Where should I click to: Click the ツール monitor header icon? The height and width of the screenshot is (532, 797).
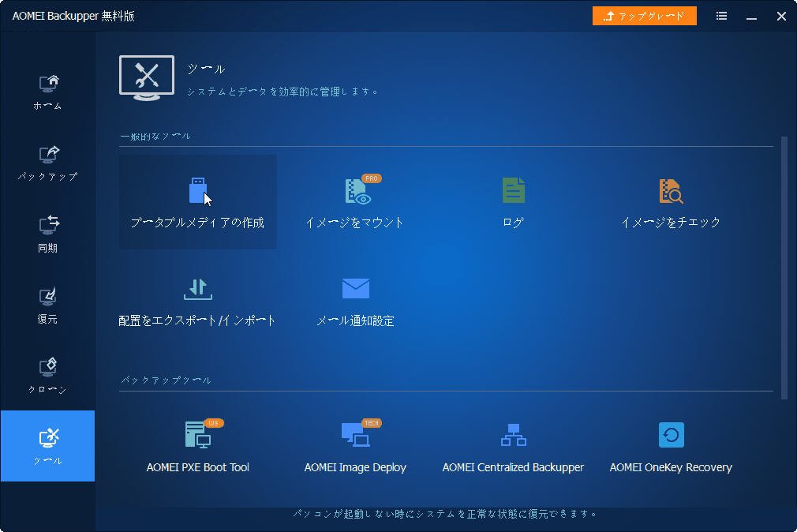[147, 78]
